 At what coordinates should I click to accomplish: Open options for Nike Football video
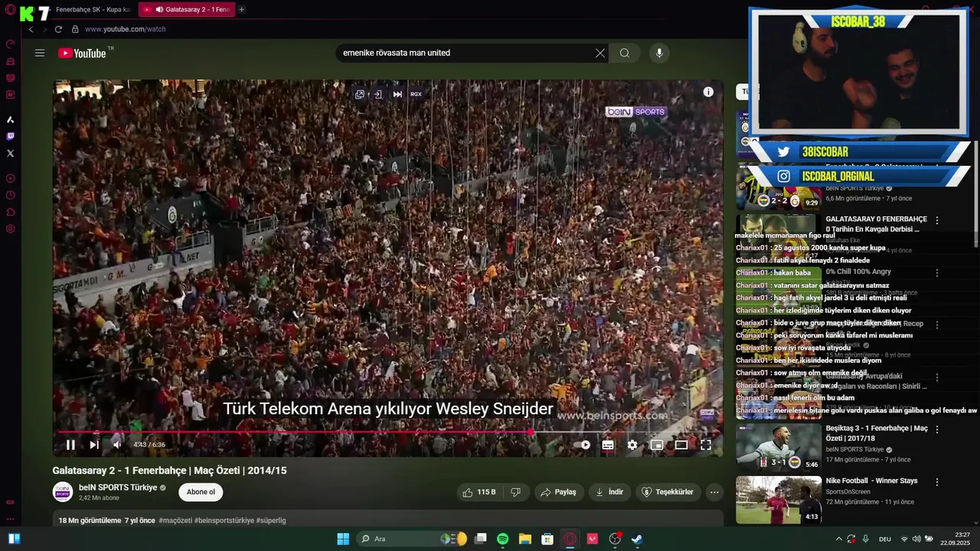pos(936,482)
